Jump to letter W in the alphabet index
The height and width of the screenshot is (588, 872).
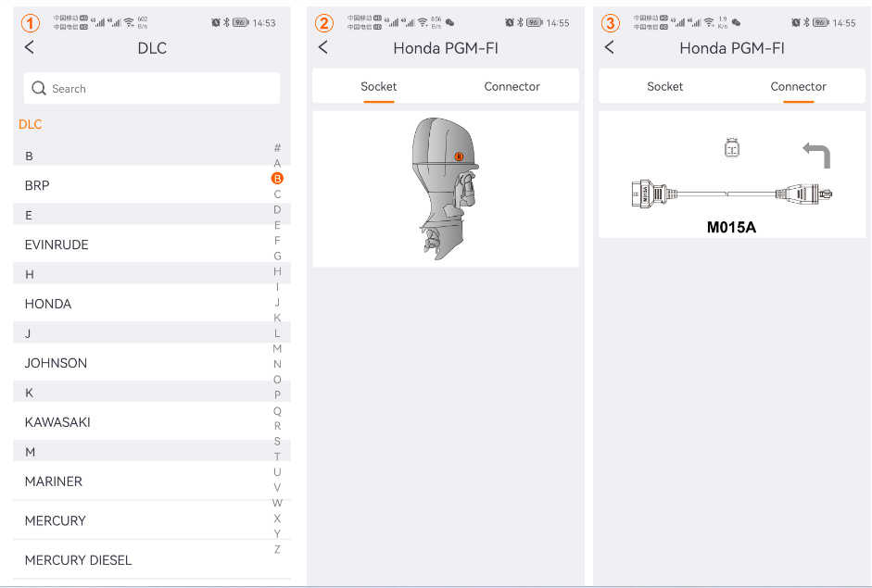coord(277,503)
